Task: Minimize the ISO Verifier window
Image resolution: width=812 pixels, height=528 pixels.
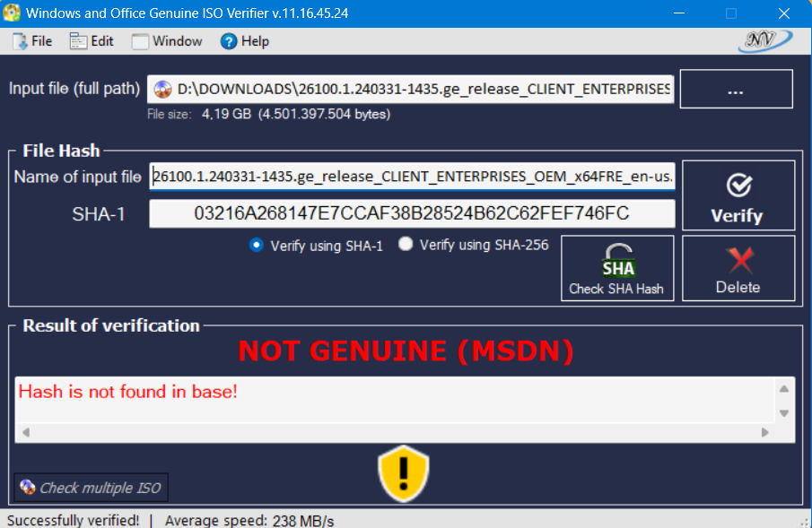Action: [679, 13]
